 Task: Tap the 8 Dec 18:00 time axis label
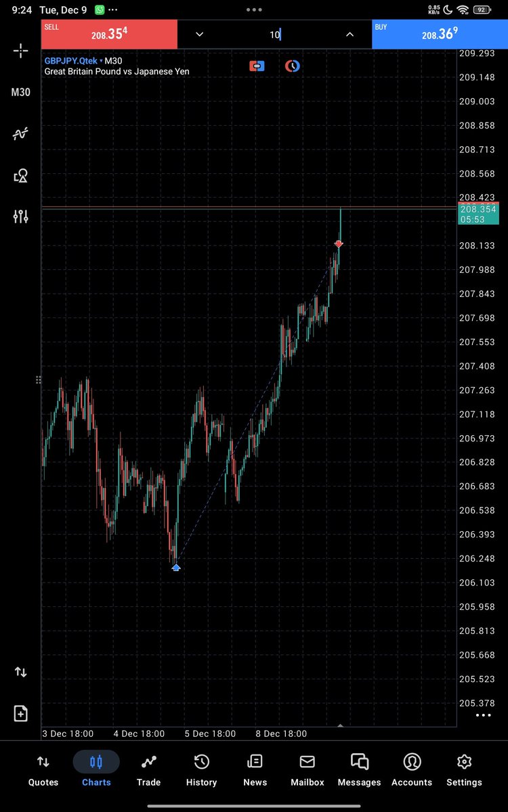click(281, 734)
